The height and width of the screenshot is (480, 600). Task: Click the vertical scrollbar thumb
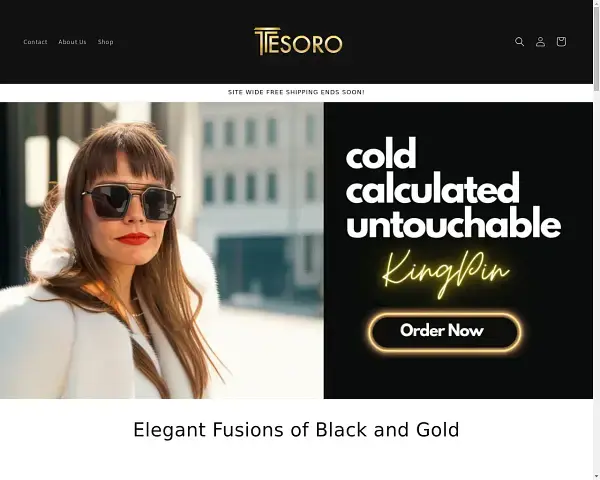click(597, 49)
